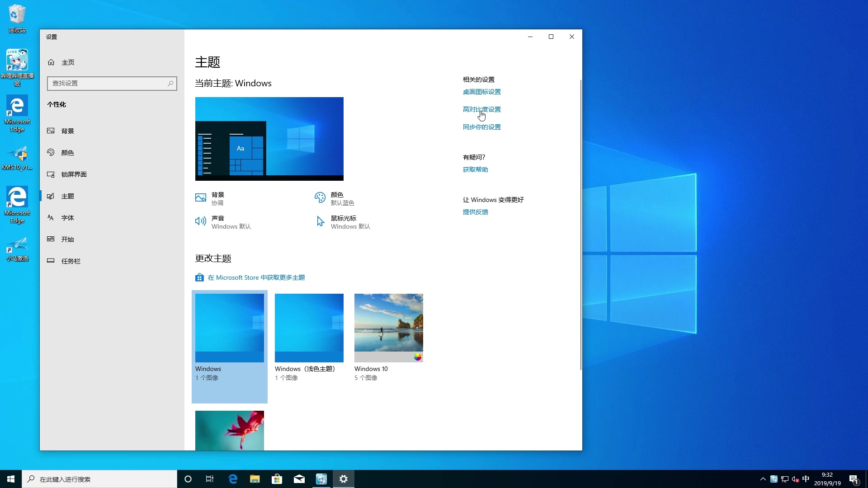Open 桌面图标设置

481,91
